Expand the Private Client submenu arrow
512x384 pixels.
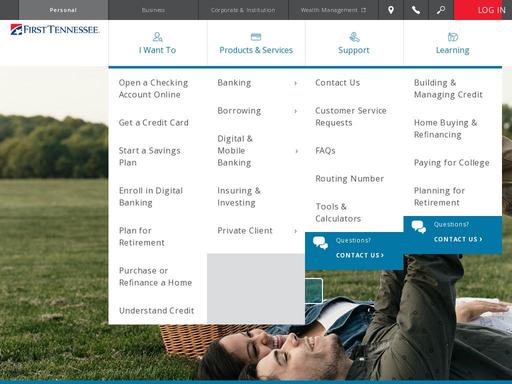tap(295, 231)
